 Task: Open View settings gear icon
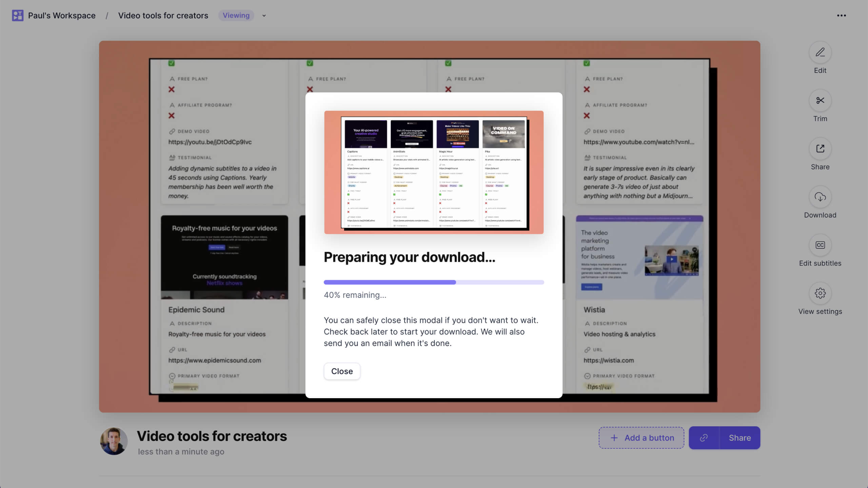(820, 293)
